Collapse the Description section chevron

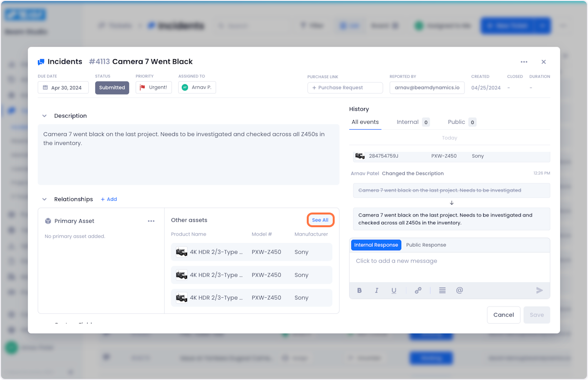[x=45, y=116]
